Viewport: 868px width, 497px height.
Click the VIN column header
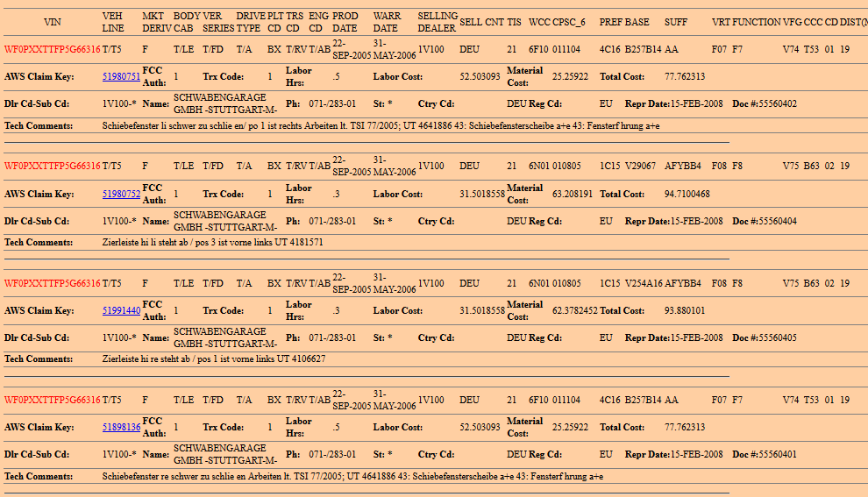pos(53,22)
